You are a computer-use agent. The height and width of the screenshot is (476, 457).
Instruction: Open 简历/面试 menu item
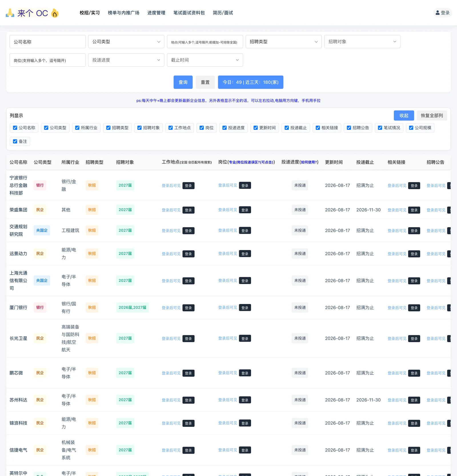223,13
